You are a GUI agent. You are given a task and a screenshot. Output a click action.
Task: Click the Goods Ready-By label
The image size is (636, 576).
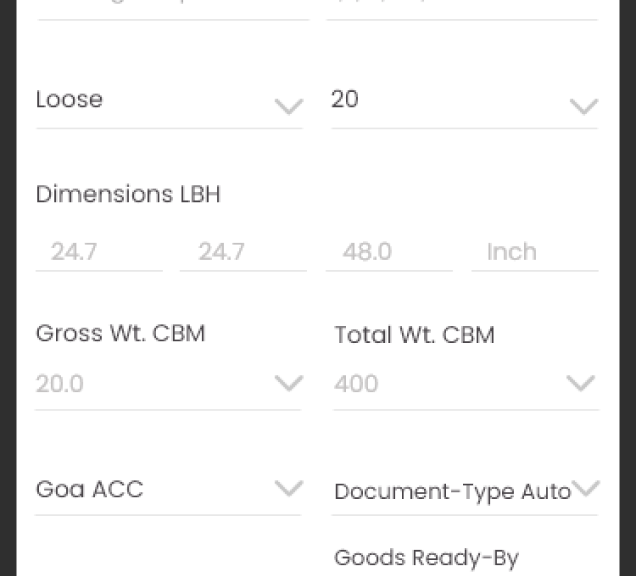tap(427, 558)
